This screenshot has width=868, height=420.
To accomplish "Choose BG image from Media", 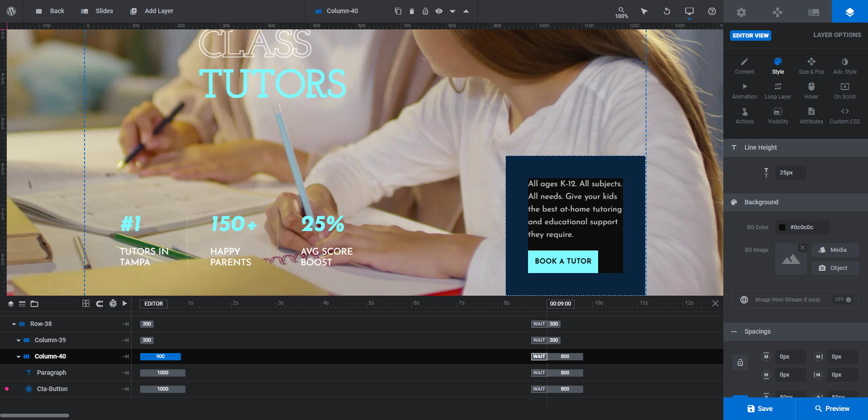I will (x=835, y=250).
